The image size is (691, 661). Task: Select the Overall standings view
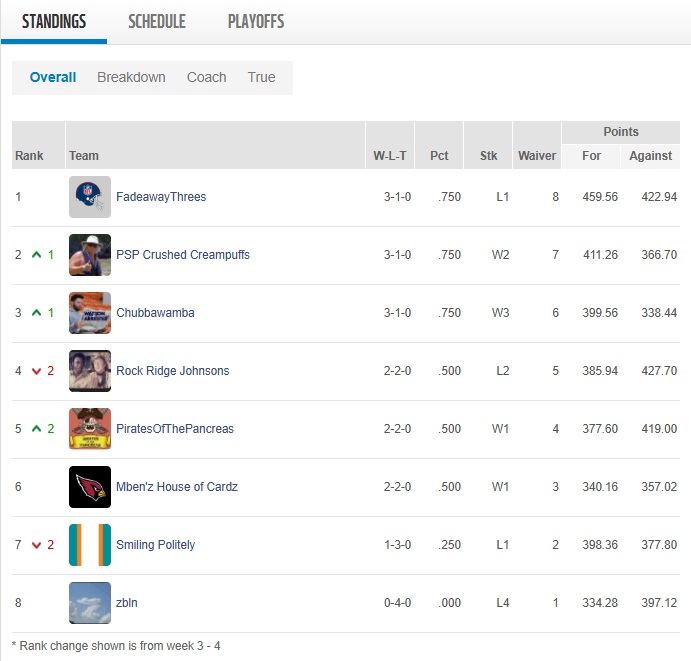tap(53, 77)
